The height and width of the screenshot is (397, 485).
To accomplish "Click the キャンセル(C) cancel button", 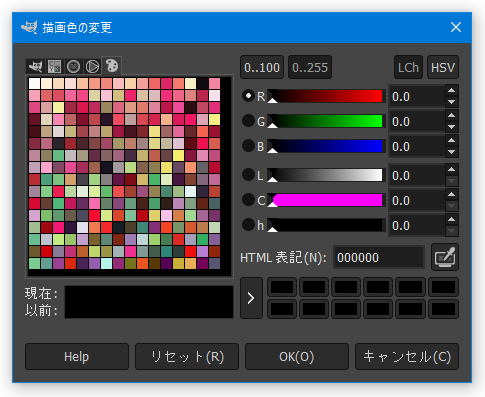I will tap(407, 357).
